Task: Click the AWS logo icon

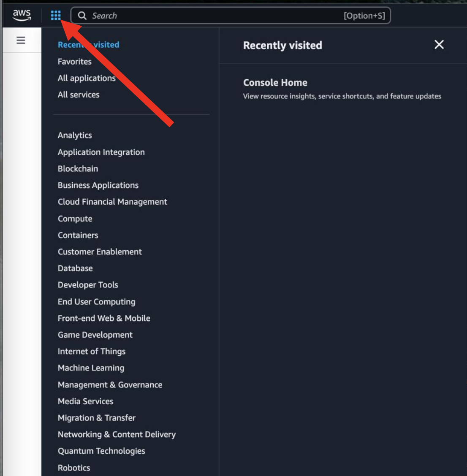Action: click(x=22, y=15)
